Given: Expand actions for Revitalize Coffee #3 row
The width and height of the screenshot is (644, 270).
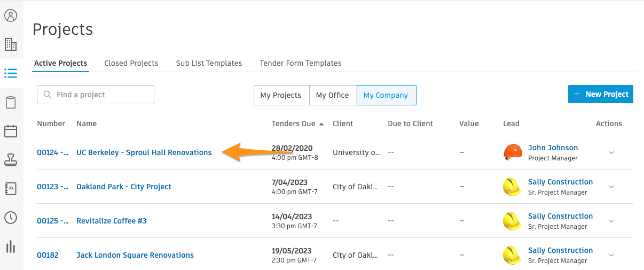Looking at the screenshot, I should pyautogui.click(x=611, y=221).
